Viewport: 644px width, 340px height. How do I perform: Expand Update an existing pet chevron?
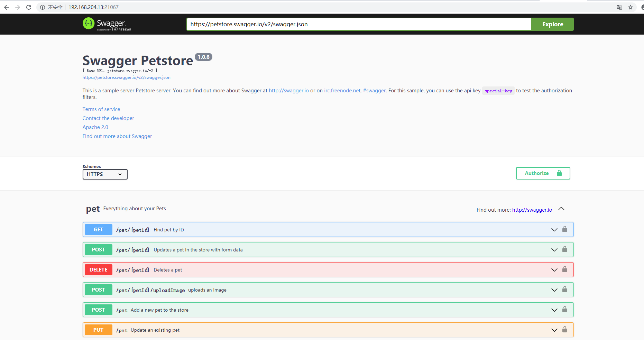554,330
